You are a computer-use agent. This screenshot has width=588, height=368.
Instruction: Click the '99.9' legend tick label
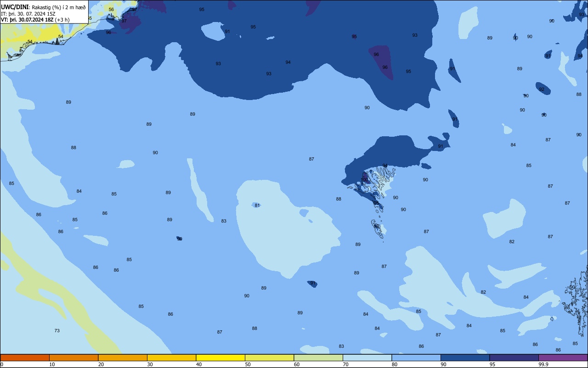coord(543,364)
